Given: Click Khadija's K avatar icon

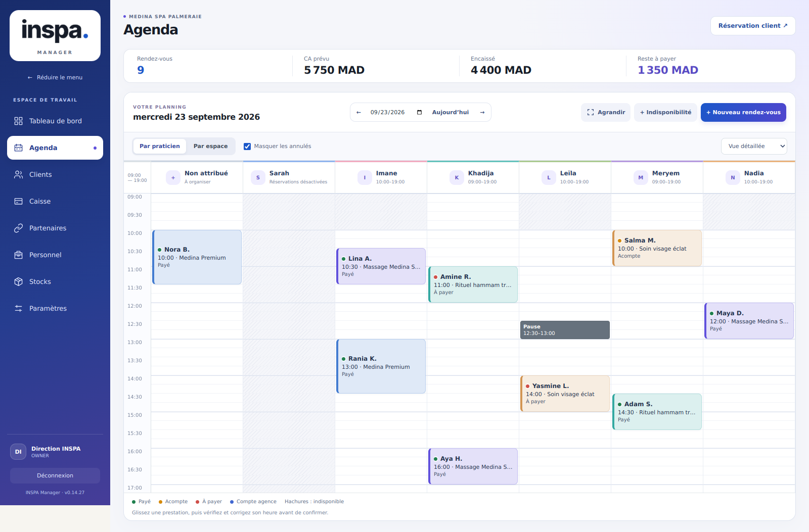Looking at the screenshot, I should click(457, 177).
